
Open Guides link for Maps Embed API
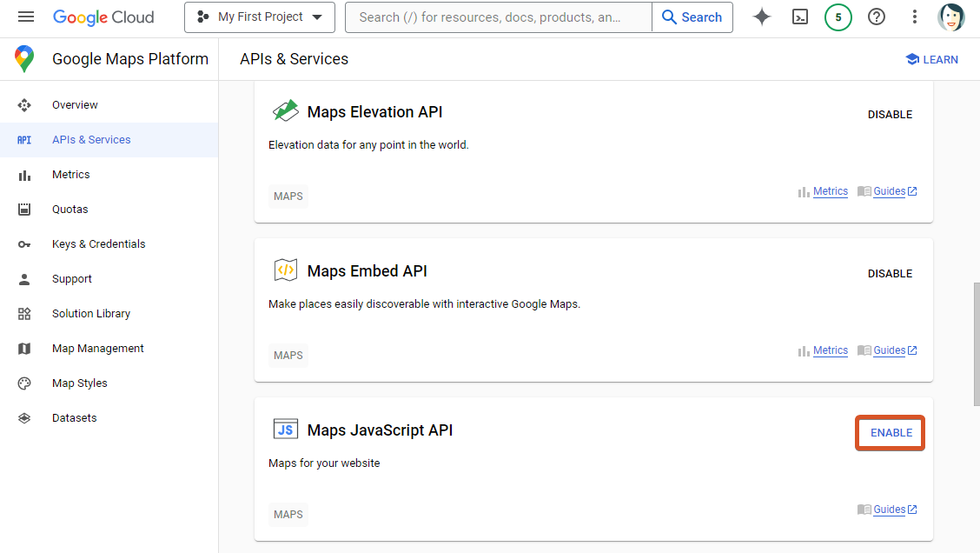pos(888,350)
